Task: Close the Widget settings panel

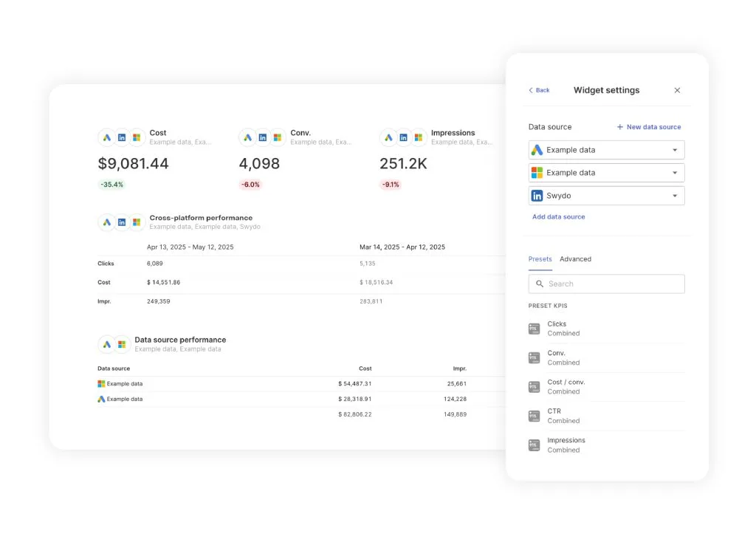Action: [678, 90]
